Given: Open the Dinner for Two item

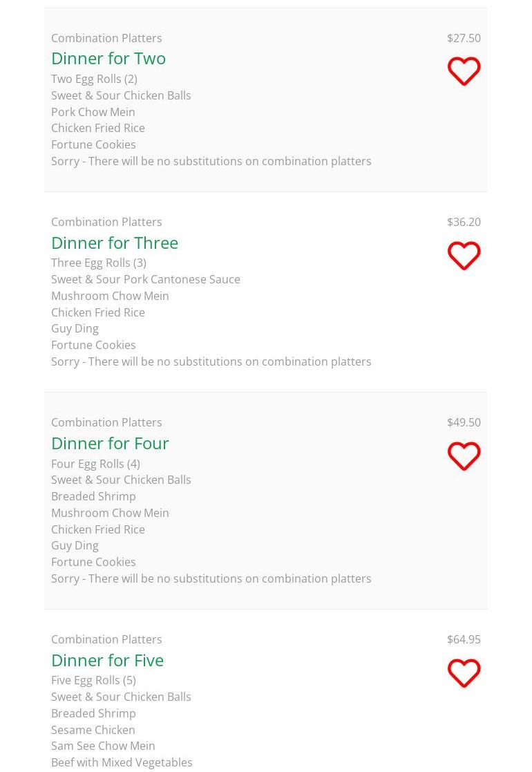Looking at the screenshot, I should [x=108, y=58].
